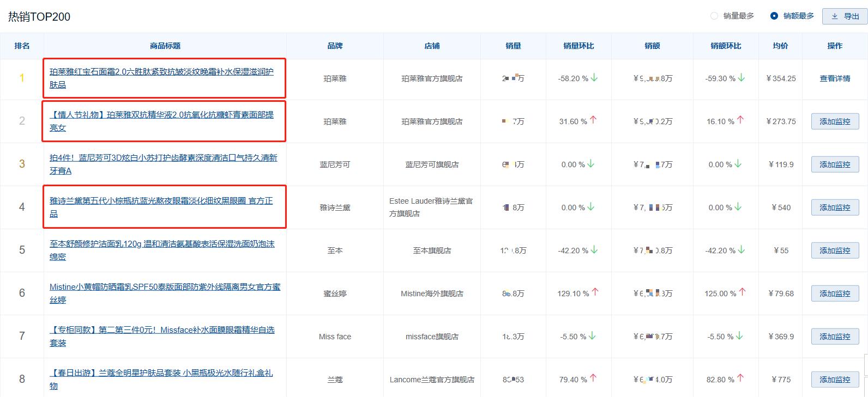This screenshot has height=397, width=868.
Task: Click 添加监控 for 蓝尼芳可 row
Action: (x=835, y=164)
